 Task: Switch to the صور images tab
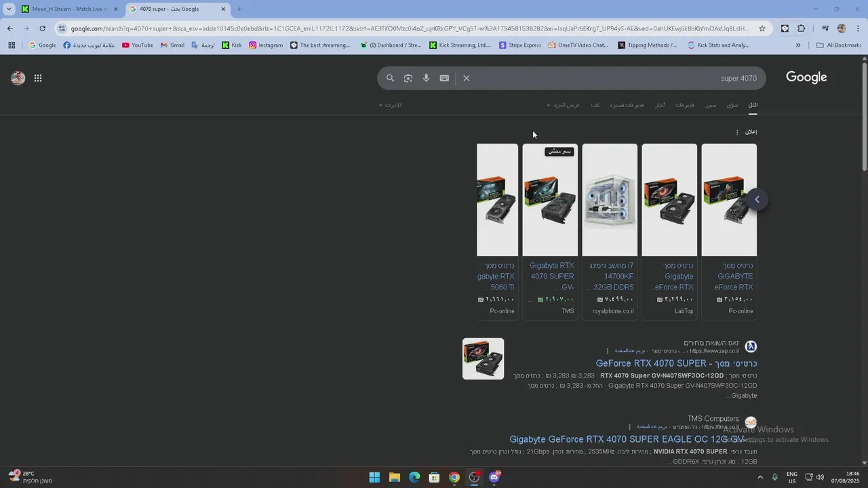click(x=711, y=105)
